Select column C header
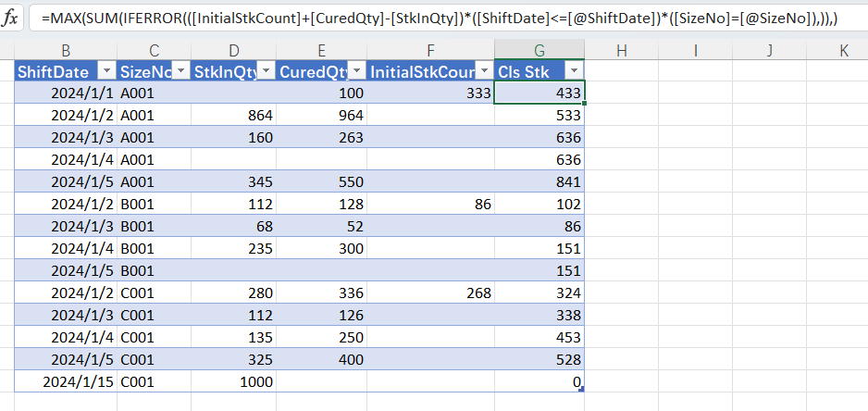868x411 pixels. tap(154, 50)
